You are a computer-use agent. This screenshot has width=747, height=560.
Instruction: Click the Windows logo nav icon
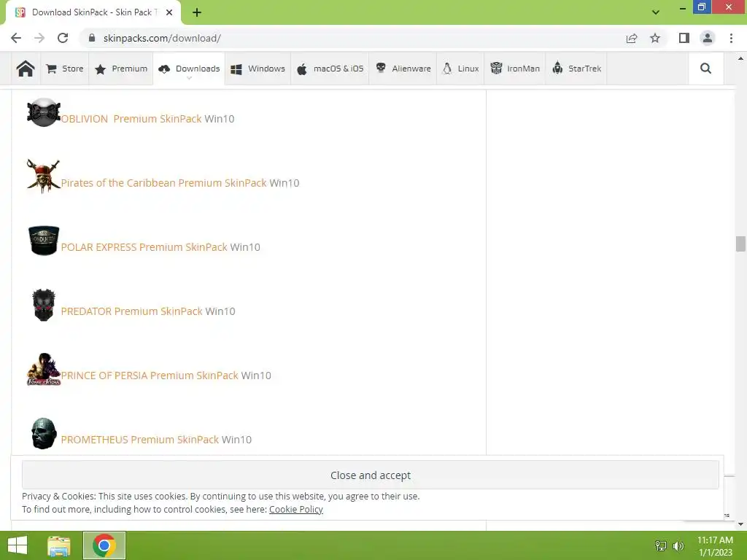pos(236,69)
